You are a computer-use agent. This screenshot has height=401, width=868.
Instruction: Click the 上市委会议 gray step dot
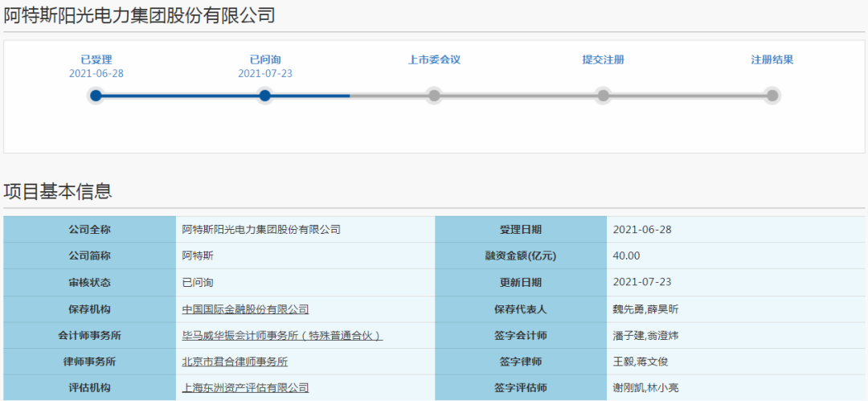point(434,96)
